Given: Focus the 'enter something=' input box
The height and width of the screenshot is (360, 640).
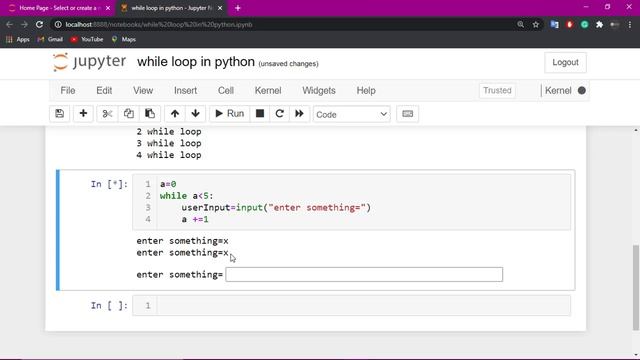Looking at the screenshot, I should [x=364, y=275].
